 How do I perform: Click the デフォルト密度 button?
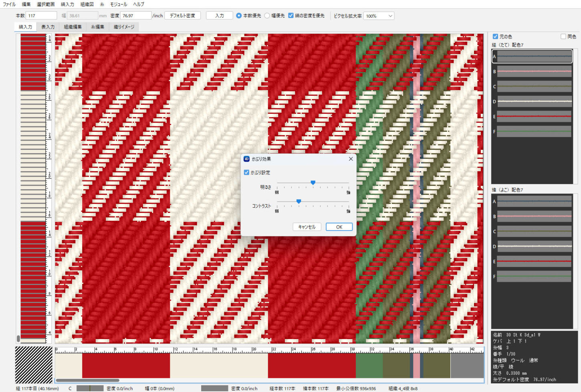[182, 16]
